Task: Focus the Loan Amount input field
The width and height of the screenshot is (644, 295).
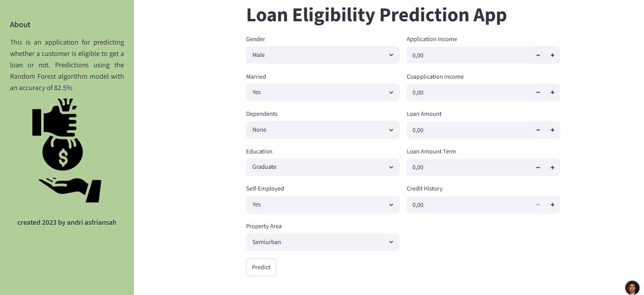Action: 468,130
